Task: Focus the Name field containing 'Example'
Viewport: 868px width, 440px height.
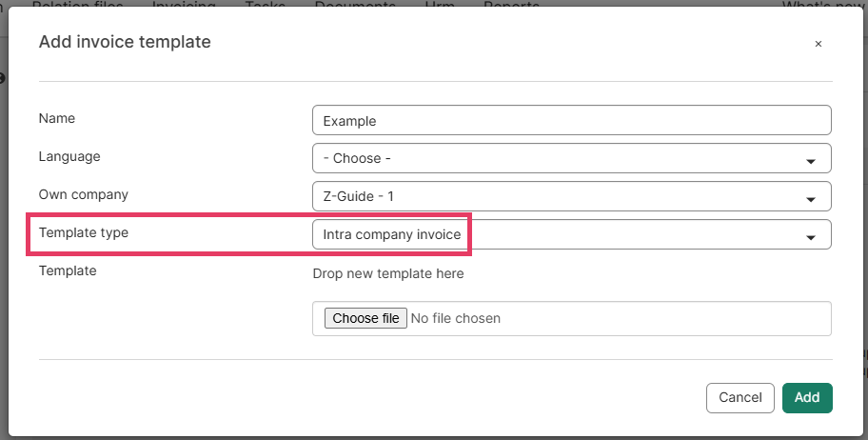Action: pos(571,120)
